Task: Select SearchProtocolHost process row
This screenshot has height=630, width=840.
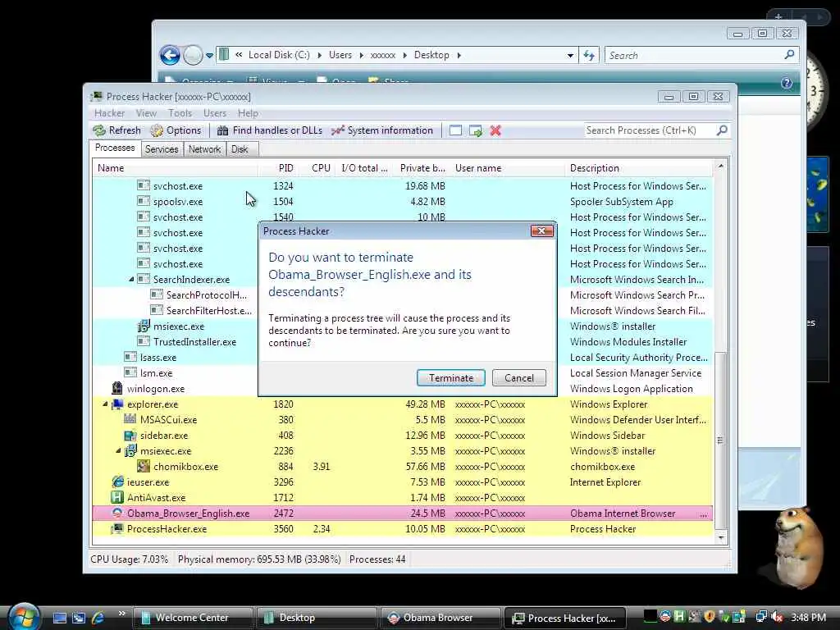Action: pyautogui.click(x=403, y=295)
